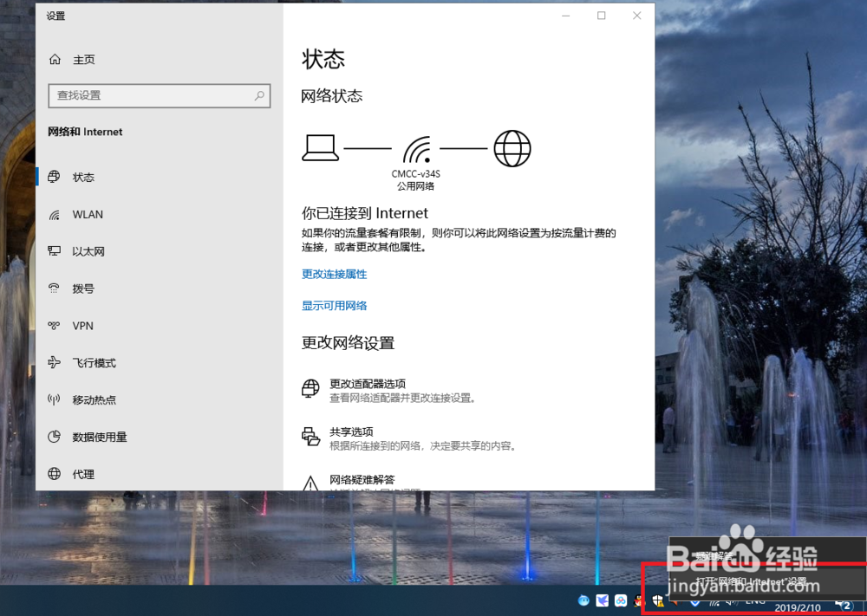The image size is (867, 616).
Task: Click the globe icon beside 状态
Action: tap(54, 177)
